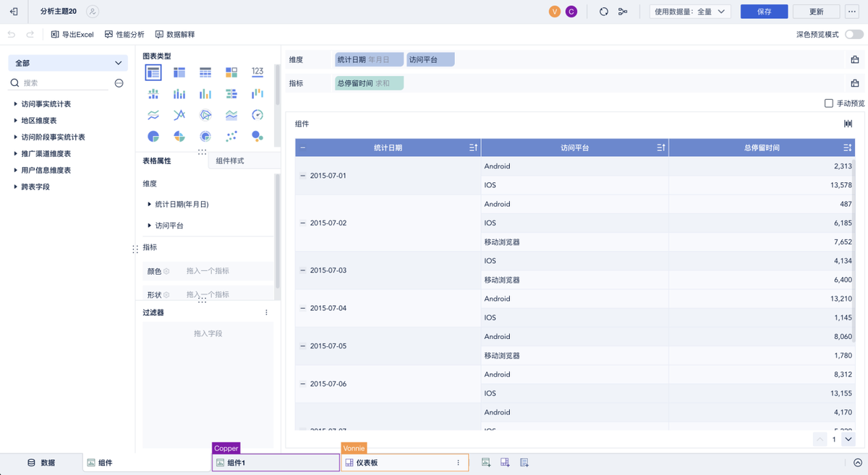Pick the multi-layer pie chart icon
Viewport: 868px width, 475px height.
click(205, 136)
